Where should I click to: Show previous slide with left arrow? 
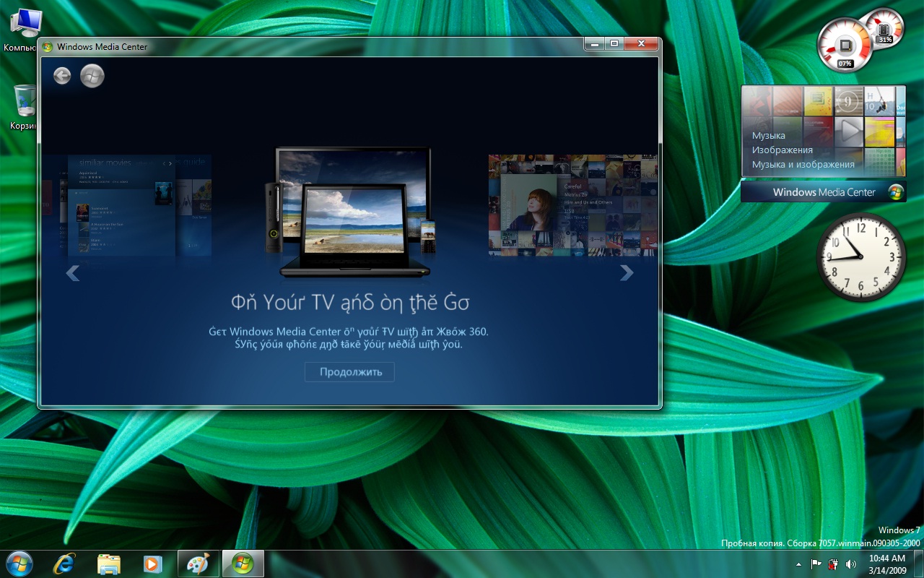pyautogui.click(x=73, y=272)
